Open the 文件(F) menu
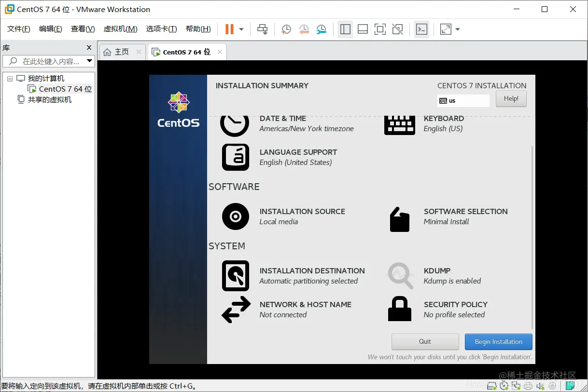588x392 pixels. (x=18, y=29)
